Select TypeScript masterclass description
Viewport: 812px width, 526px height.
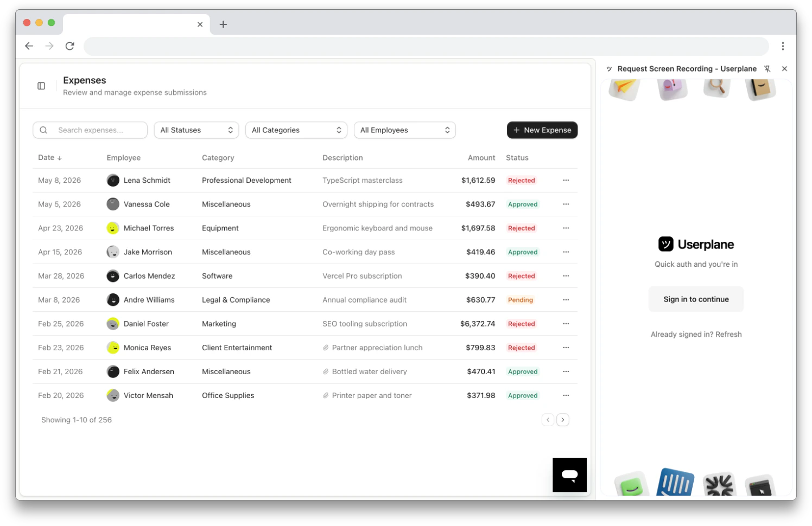coord(363,181)
